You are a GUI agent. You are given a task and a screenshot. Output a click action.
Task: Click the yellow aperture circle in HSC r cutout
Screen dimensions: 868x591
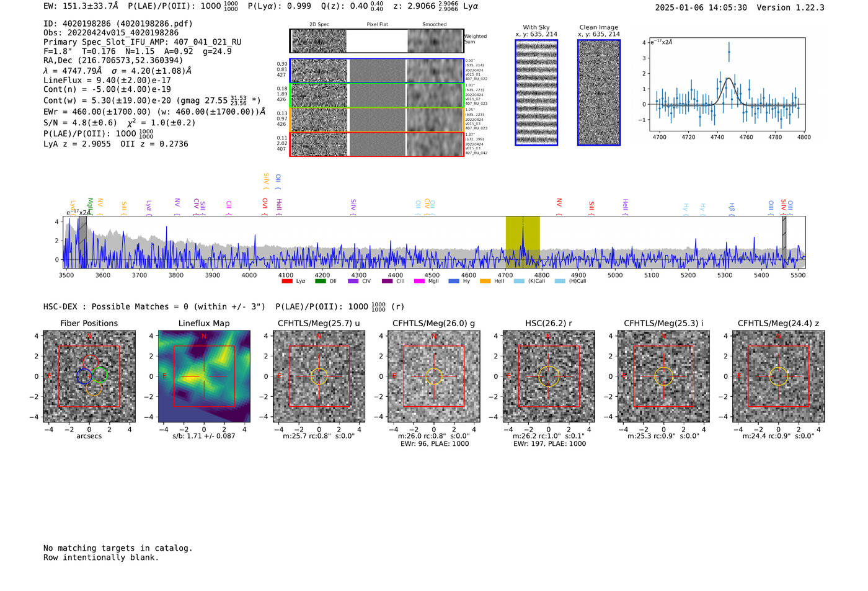pos(549,376)
